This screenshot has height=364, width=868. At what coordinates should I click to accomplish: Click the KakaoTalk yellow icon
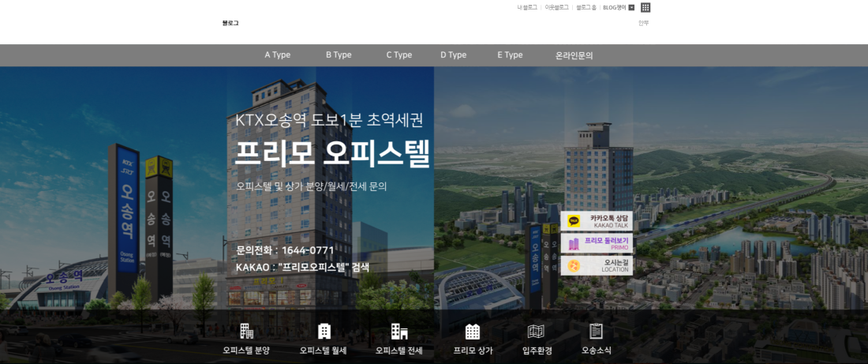click(574, 221)
